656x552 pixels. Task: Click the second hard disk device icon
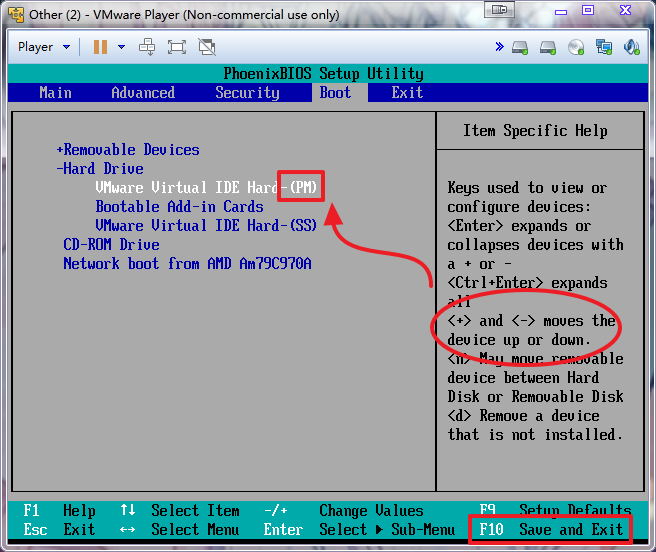[548, 47]
